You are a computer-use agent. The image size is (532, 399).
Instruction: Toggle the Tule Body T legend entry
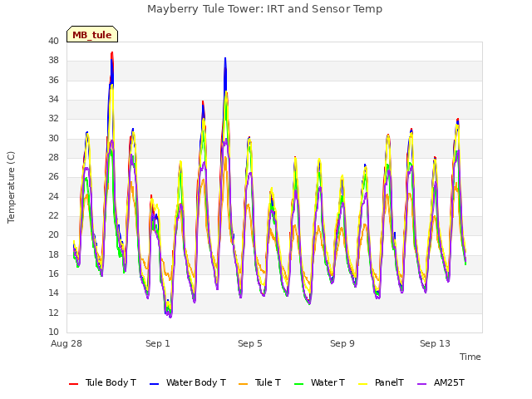[102, 382]
